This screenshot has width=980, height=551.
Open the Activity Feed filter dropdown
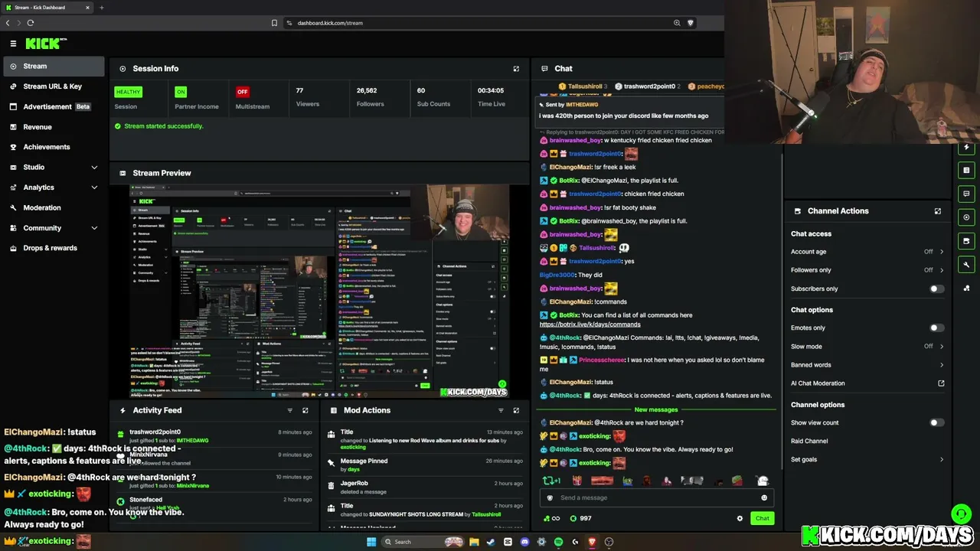289,410
